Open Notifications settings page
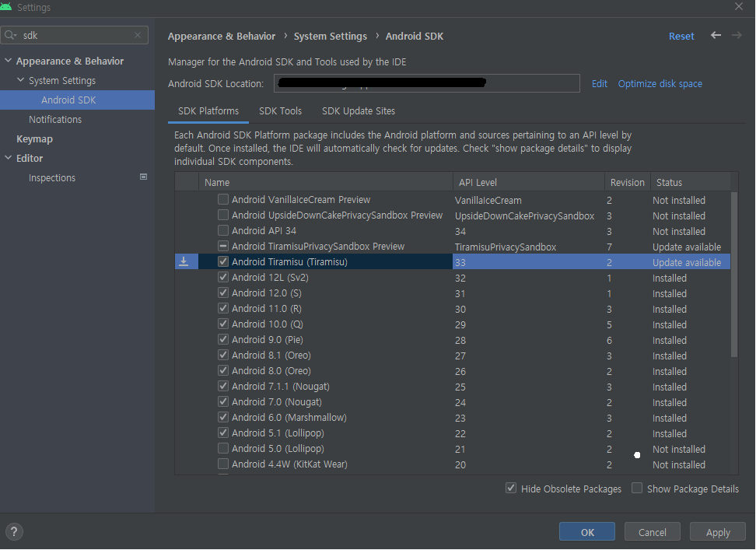Viewport: 756px width, 550px height. pyautogui.click(x=55, y=119)
